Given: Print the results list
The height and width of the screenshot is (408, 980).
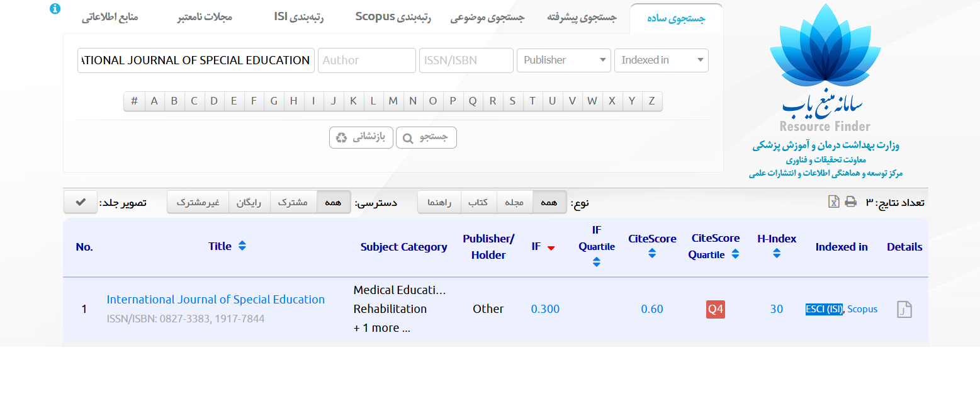Looking at the screenshot, I should click(851, 202).
